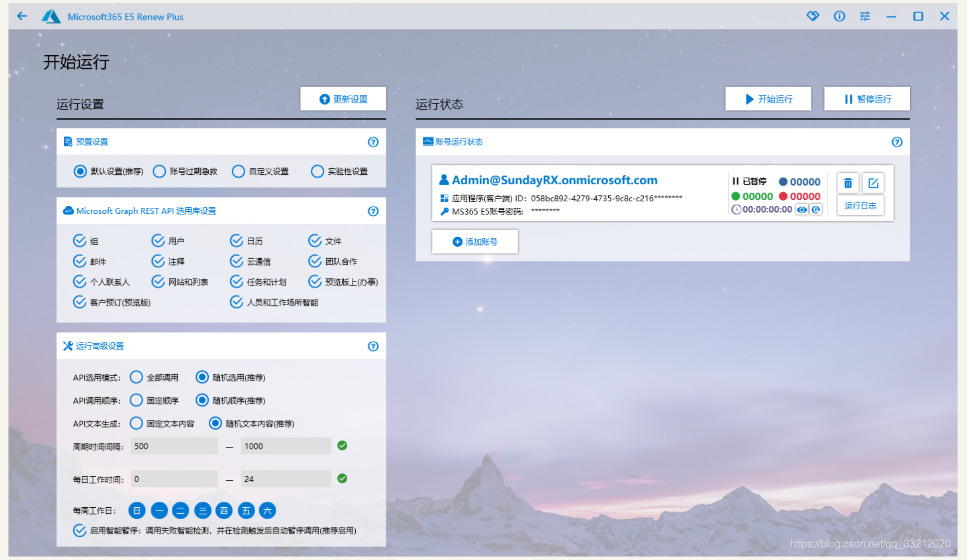The image size is (967, 560).
Task: Toggle the 任务和计划 checkbox
Action: pyautogui.click(x=236, y=281)
